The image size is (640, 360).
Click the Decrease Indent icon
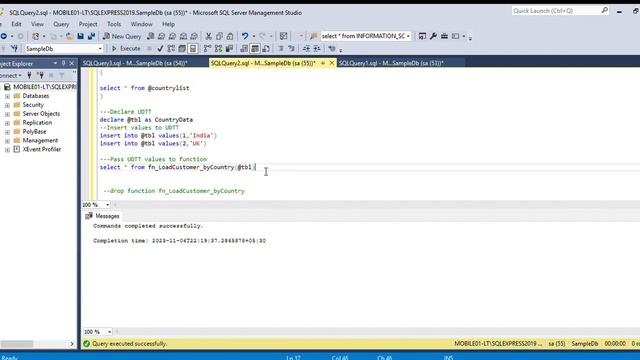coord(306,49)
